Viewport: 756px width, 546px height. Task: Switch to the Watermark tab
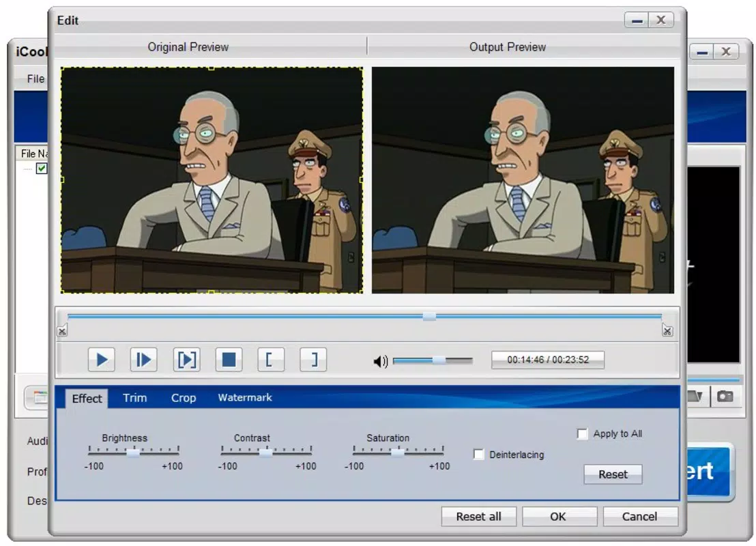click(245, 397)
